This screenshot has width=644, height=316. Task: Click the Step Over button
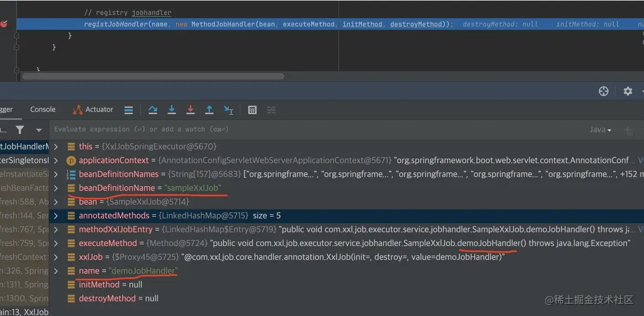click(x=153, y=110)
